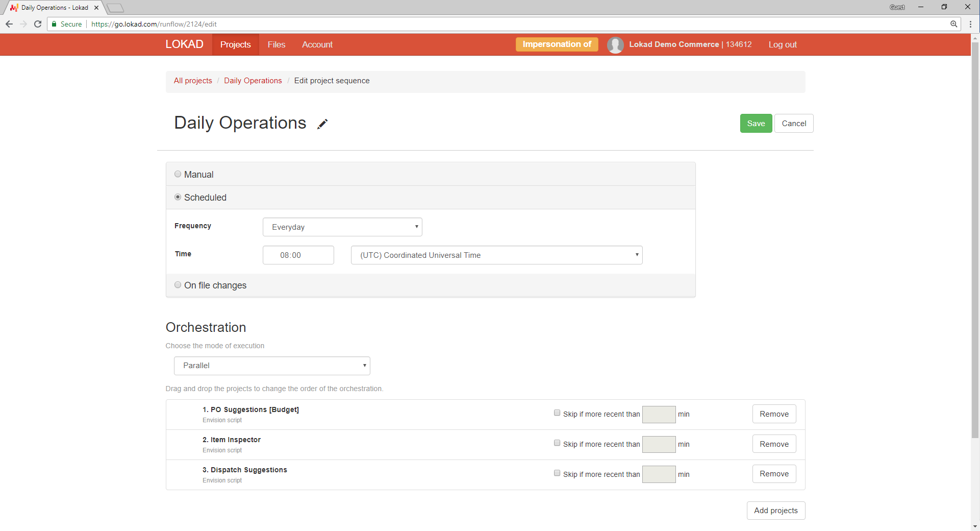Select the On file changes option
Screen dimensions: 980x531
click(x=178, y=285)
